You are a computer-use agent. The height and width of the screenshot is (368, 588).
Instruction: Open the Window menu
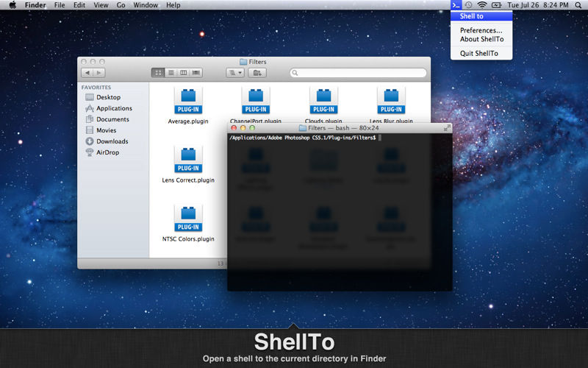click(146, 5)
